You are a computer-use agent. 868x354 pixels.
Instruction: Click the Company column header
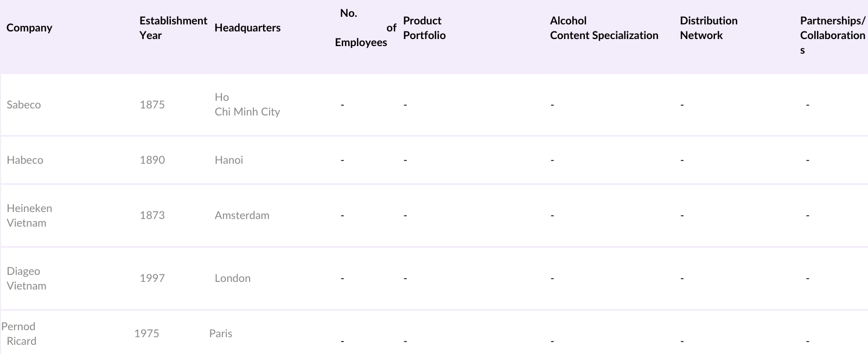[x=29, y=28]
